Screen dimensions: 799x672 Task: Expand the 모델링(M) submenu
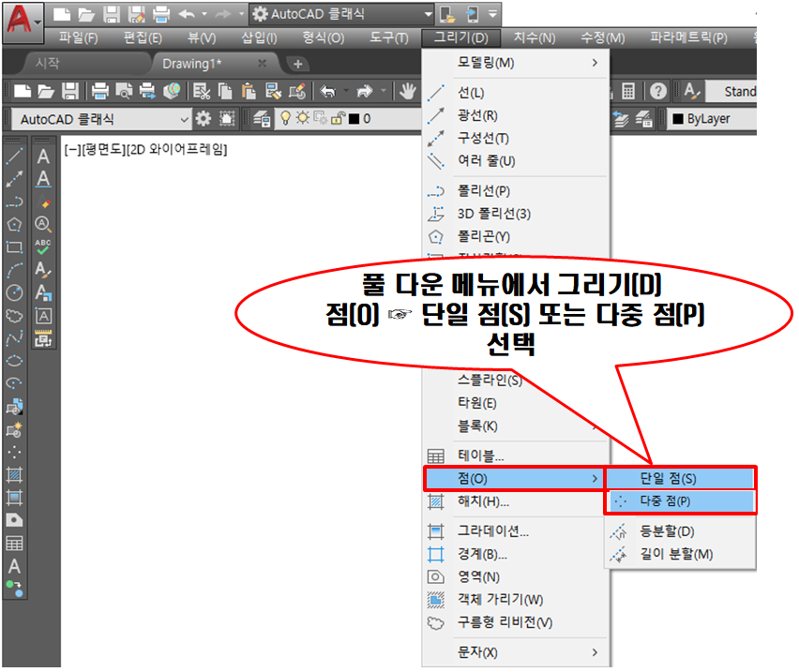click(x=516, y=63)
